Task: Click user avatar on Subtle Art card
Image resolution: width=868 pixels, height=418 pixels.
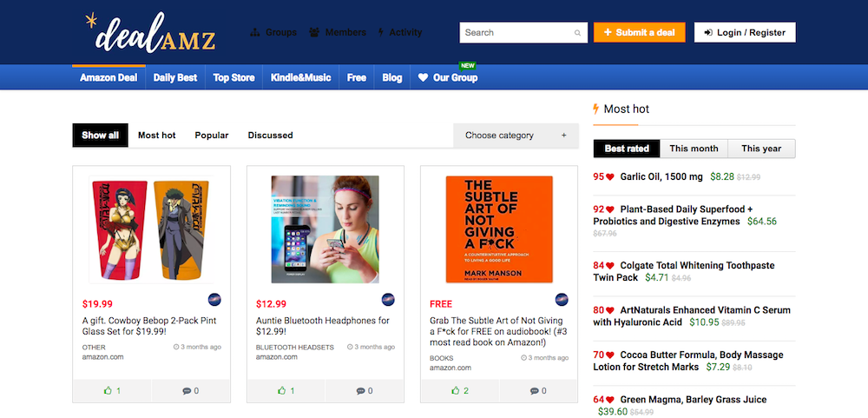Action: coord(562,300)
